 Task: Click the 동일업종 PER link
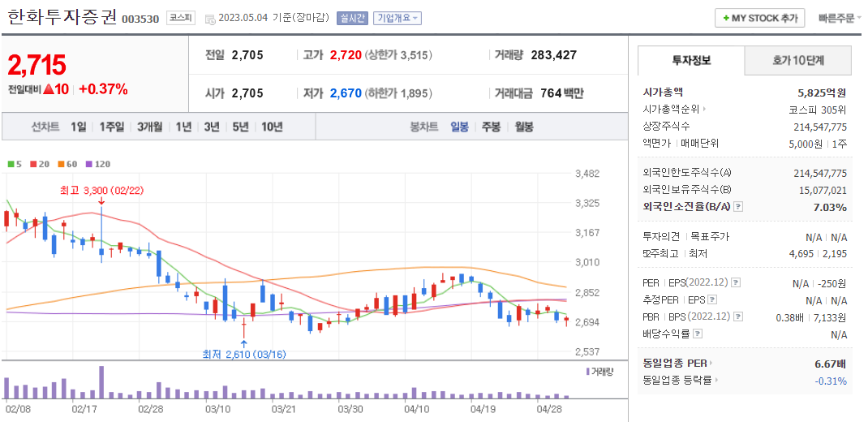675,364
